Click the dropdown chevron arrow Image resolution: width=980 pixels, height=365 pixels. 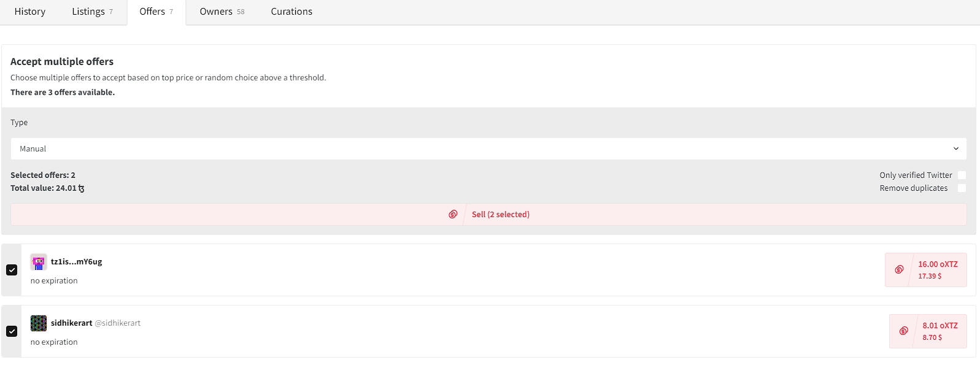click(955, 149)
